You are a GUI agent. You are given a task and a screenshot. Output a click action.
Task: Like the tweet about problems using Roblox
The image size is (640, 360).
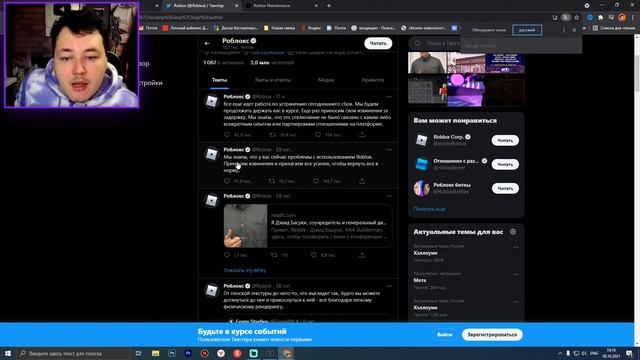click(x=316, y=181)
